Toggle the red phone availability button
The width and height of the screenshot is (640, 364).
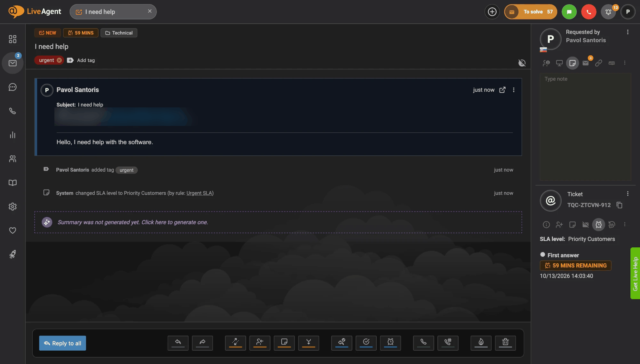(x=589, y=12)
